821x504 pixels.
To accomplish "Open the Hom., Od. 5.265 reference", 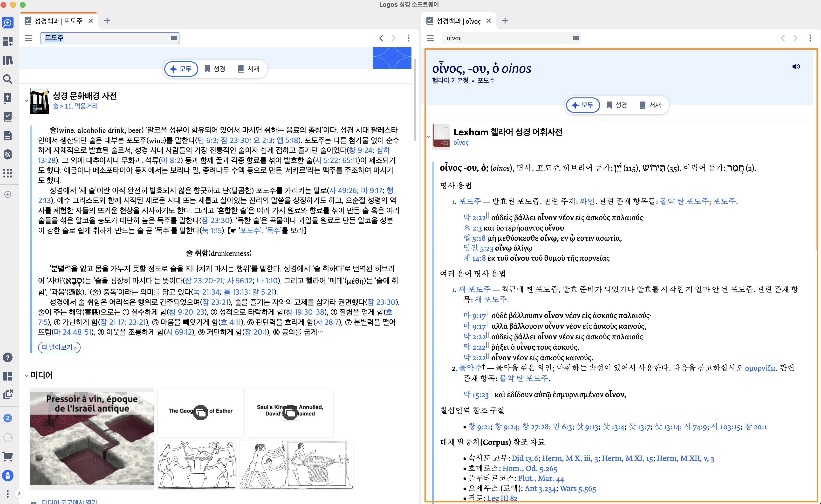I will (x=530, y=469).
